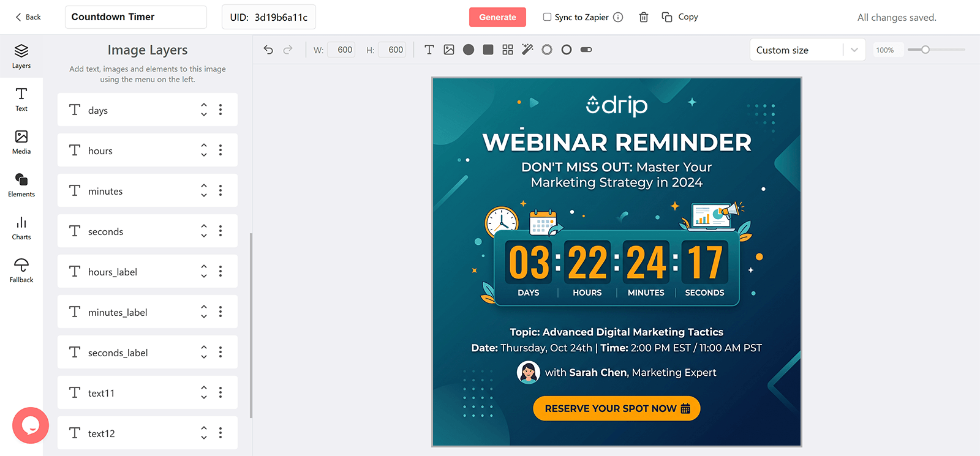Click the RESERVE YOUR SPOT NOW banner button
Viewport: 980px width, 456px height.
617,408
